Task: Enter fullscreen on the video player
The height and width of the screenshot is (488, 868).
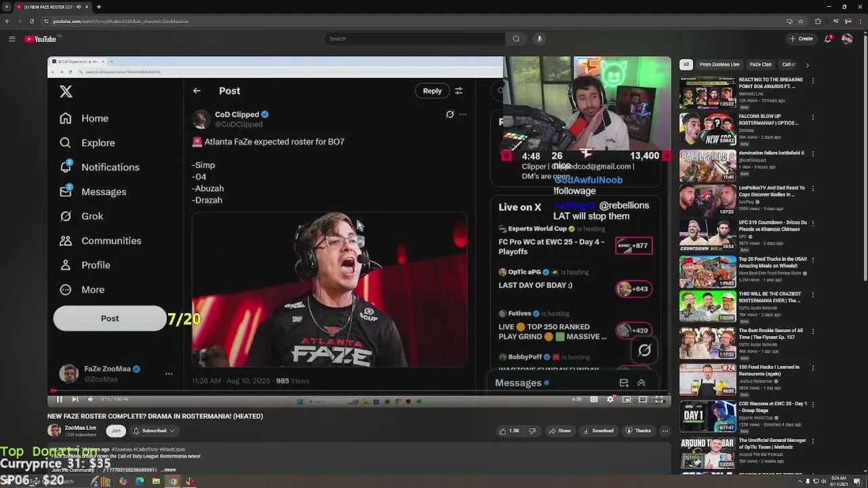Action: click(x=659, y=399)
